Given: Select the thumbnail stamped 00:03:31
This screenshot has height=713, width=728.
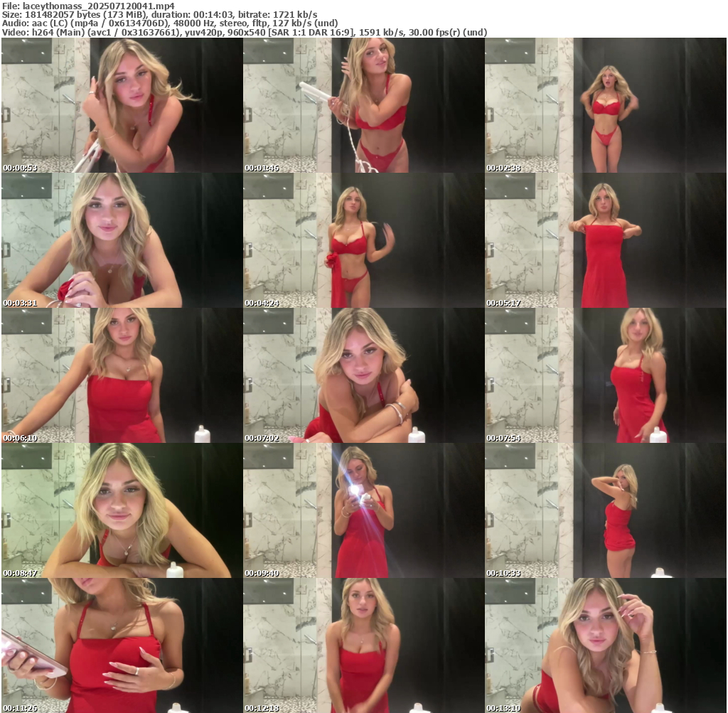Looking at the screenshot, I should click(122, 240).
